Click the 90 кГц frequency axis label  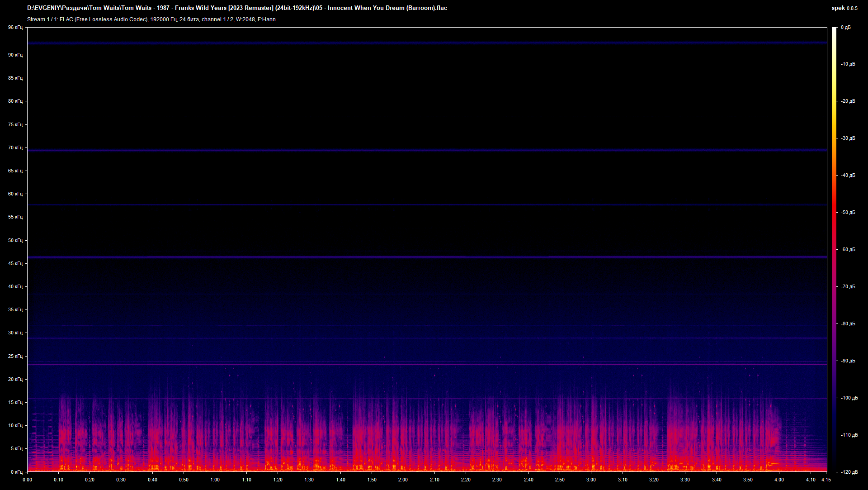[15, 55]
